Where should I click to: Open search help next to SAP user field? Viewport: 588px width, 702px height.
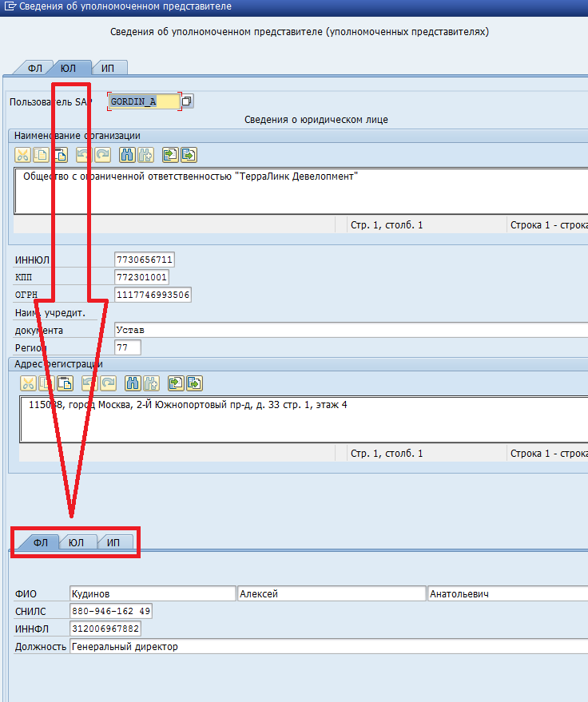pyautogui.click(x=187, y=101)
